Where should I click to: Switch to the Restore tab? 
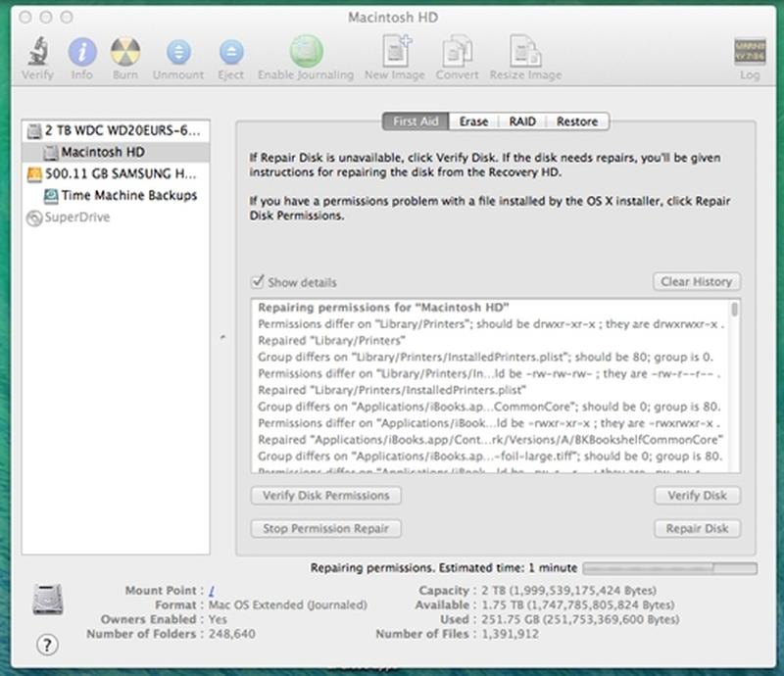[x=577, y=121]
